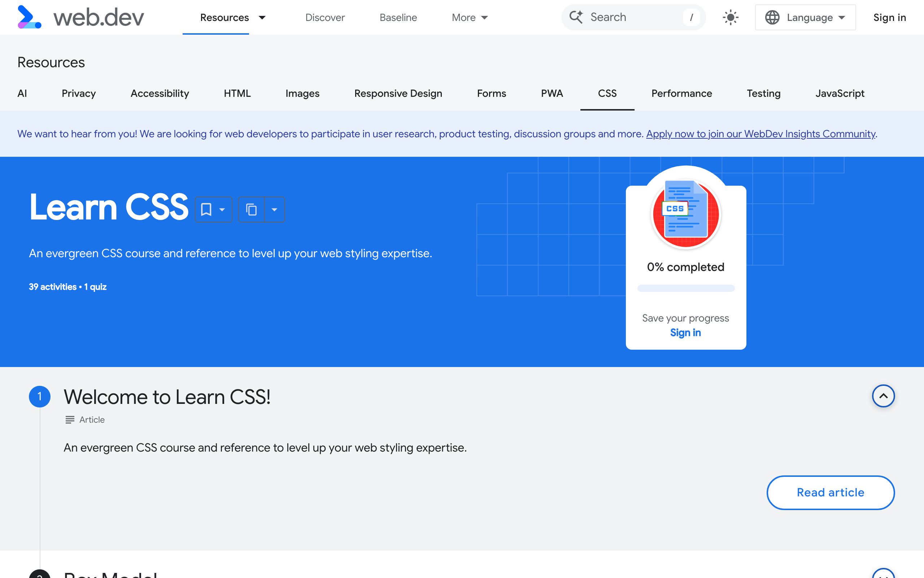Click Sign in under Save your progress
The image size is (924, 578).
coord(685,333)
